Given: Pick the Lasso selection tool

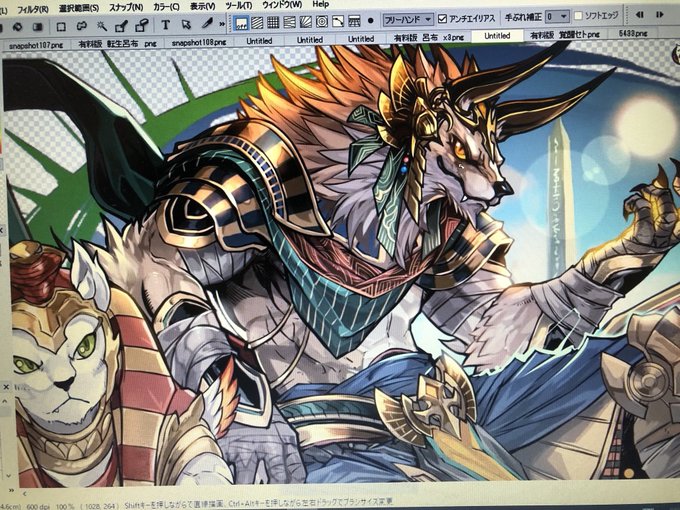Looking at the screenshot, I should click(82, 26).
